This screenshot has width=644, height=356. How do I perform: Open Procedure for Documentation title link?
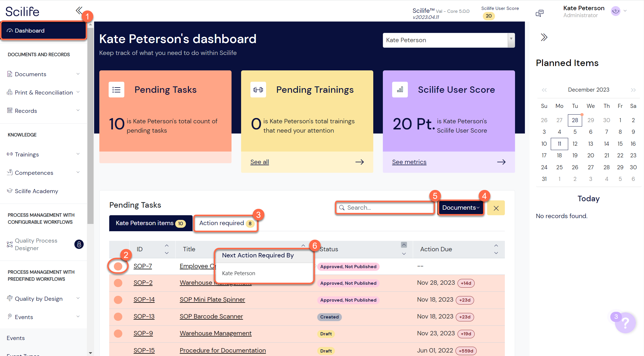pyautogui.click(x=223, y=350)
